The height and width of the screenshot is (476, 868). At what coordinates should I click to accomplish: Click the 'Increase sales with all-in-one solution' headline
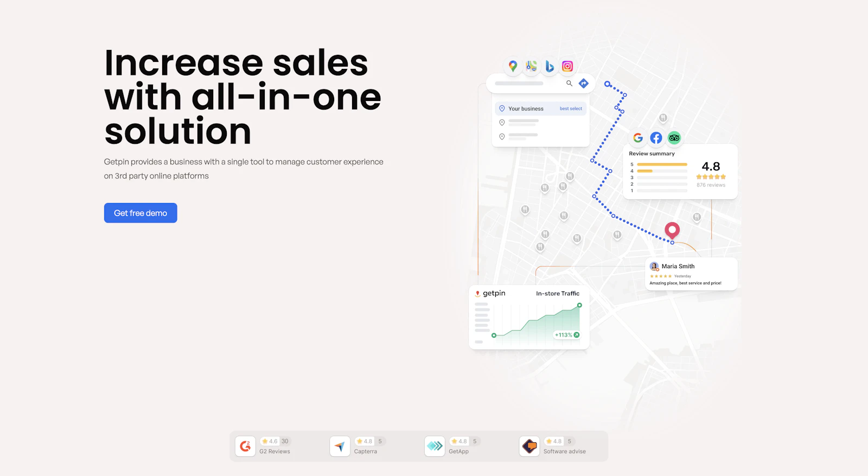[x=242, y=97]
